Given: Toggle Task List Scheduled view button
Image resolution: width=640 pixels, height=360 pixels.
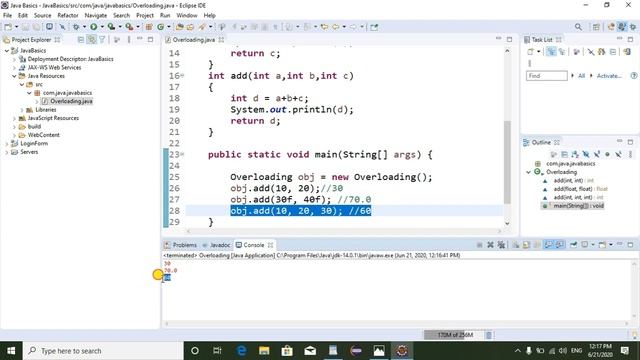Looking at the screenshot, I should (562, 52).
